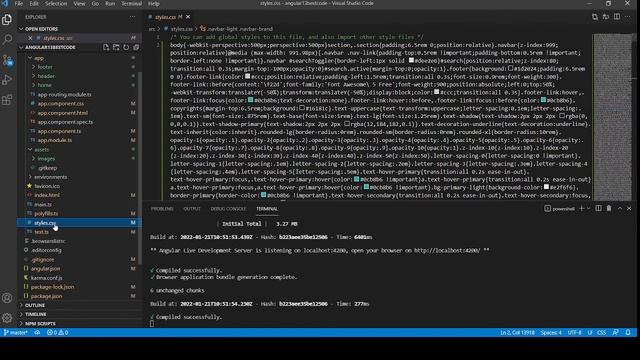640x360 pixels.
Task: Split the editor to the right
Action: pyautogui.click(x=617, y=17)
